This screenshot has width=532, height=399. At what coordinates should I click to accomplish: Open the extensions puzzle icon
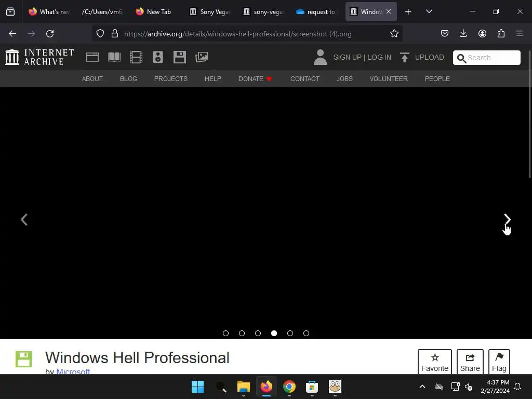coord(501,33)
